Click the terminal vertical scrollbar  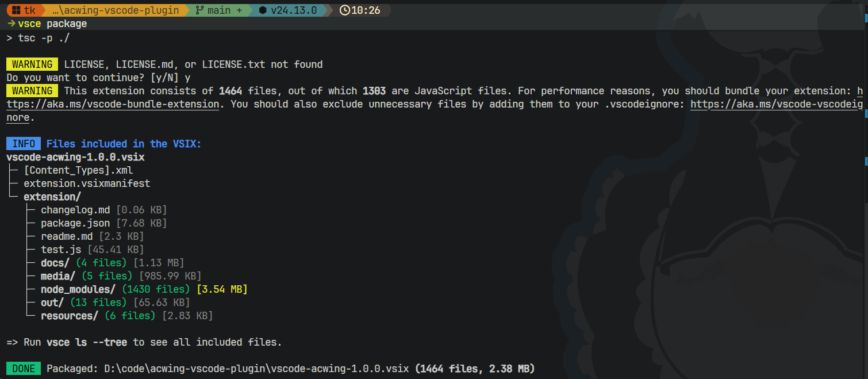[x=865, y=189]
